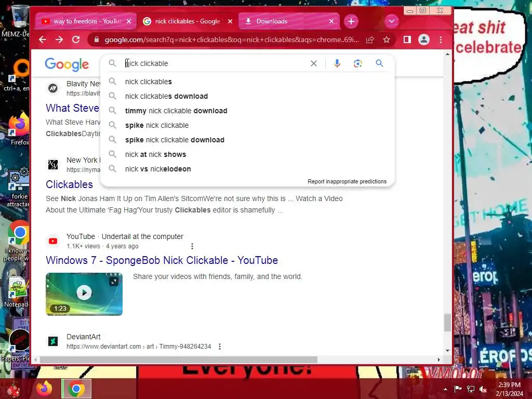Viewport: 532px width, 399px height.
Task: Click the lock icon in the address bar
Action: [x=97, y=39]
